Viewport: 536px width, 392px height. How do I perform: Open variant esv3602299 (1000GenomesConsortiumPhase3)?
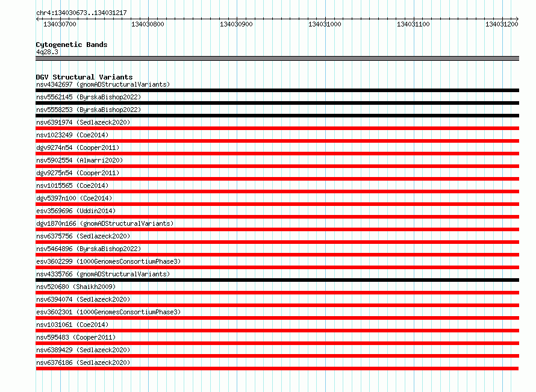pos(108,261)
